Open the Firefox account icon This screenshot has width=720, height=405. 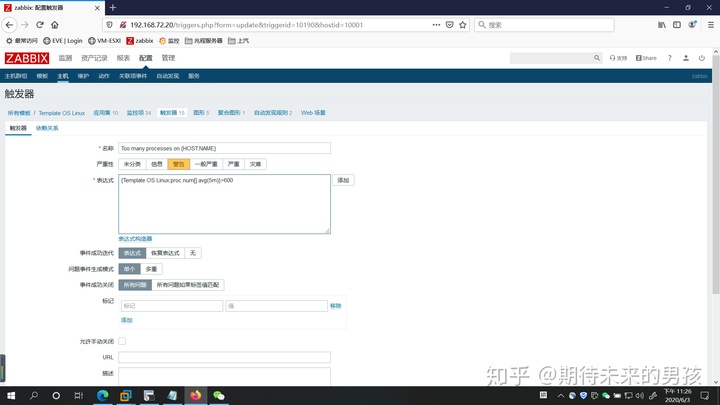pyautogui.click(x=692, y=25)
